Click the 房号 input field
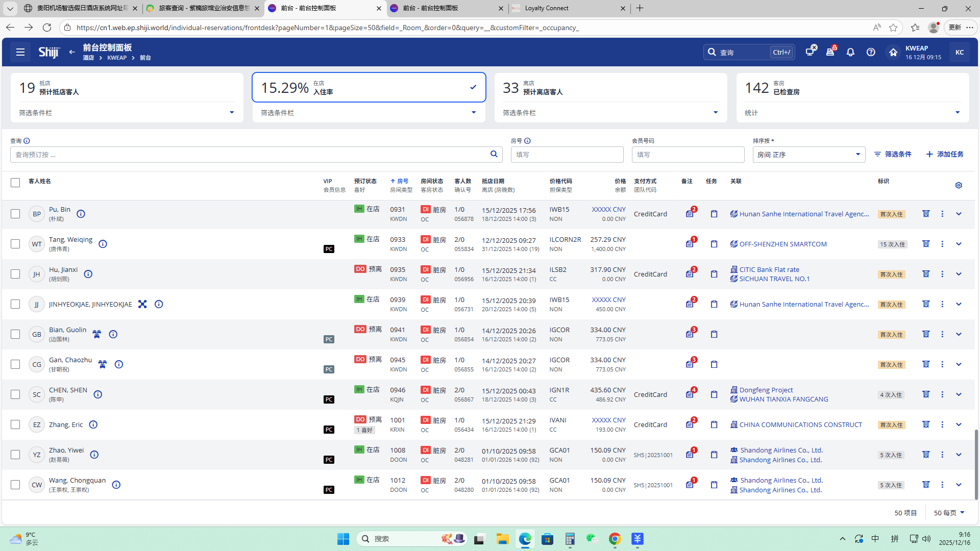Viewport: 980px width, 551px height. [567, 155]
